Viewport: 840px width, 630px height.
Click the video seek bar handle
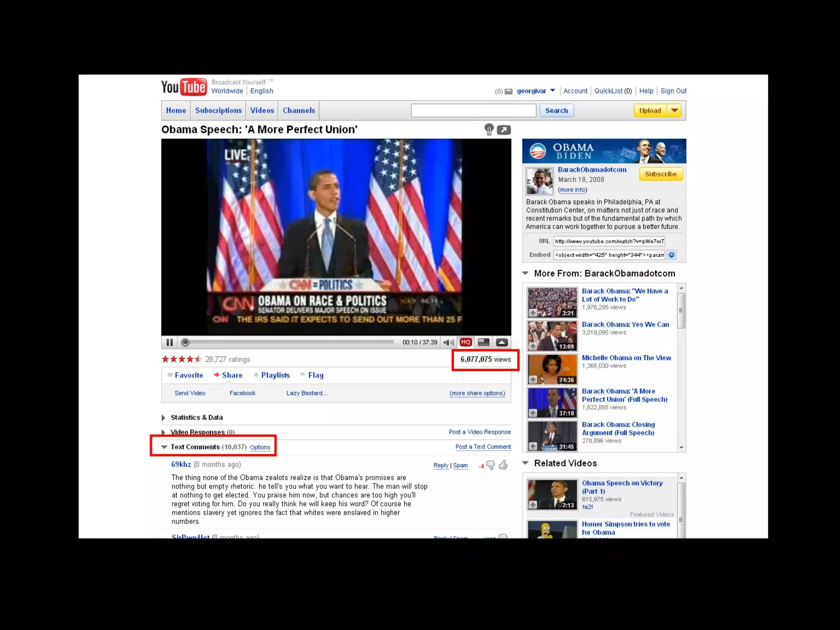tap(185, 342)
